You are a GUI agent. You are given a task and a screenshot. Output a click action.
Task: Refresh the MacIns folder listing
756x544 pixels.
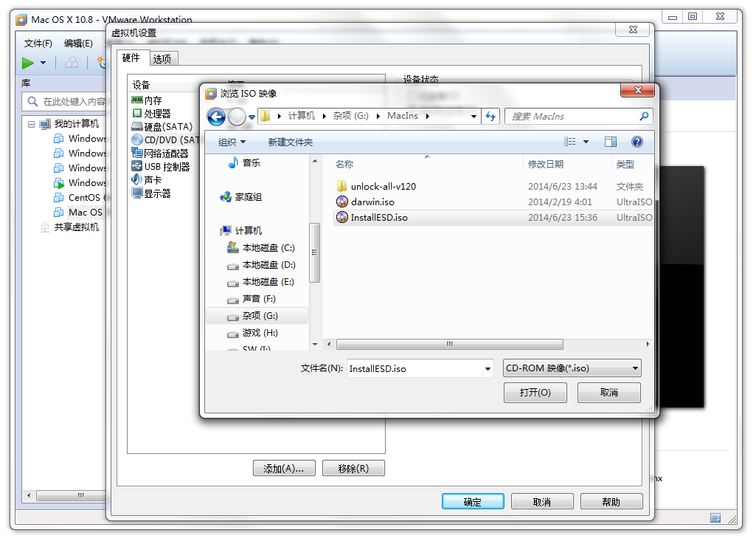point(491,117)
